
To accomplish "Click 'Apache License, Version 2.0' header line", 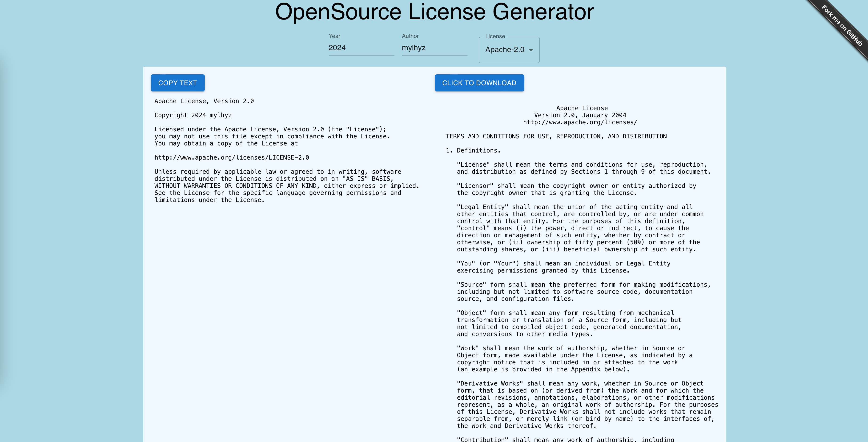I will (x=204, y=101).
